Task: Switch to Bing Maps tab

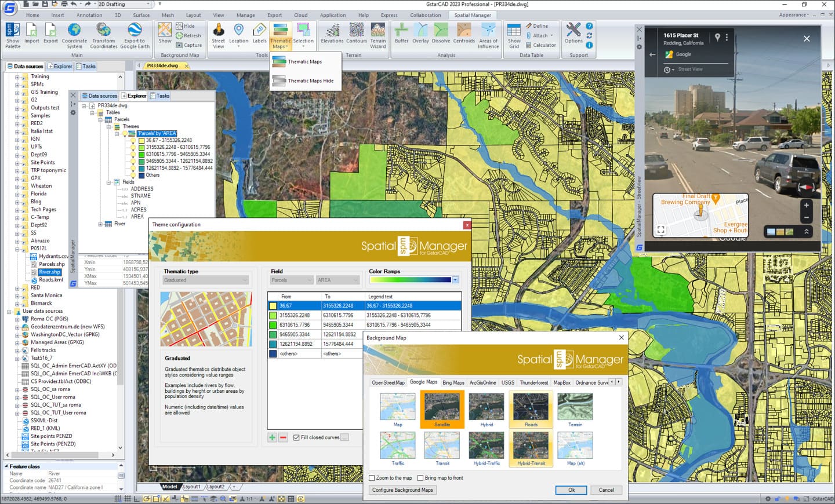Action: (453, 382)
